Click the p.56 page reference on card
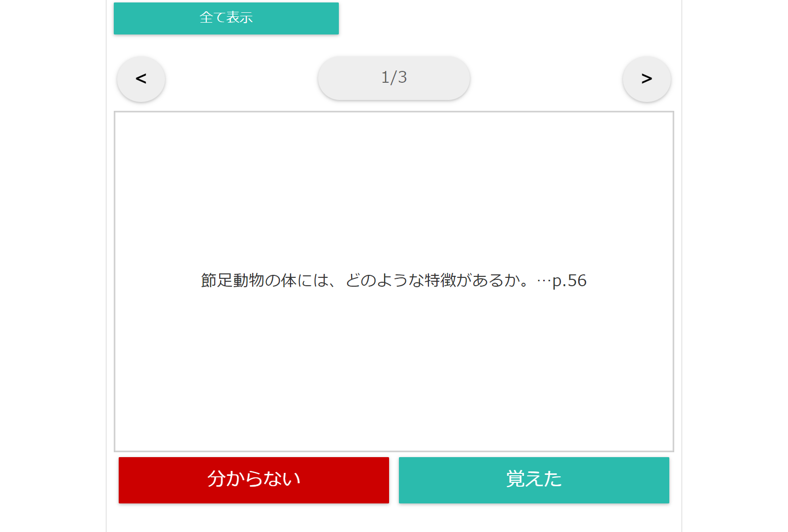The height and width of the screenshot is (532, 788). click(x=569, y=281)
